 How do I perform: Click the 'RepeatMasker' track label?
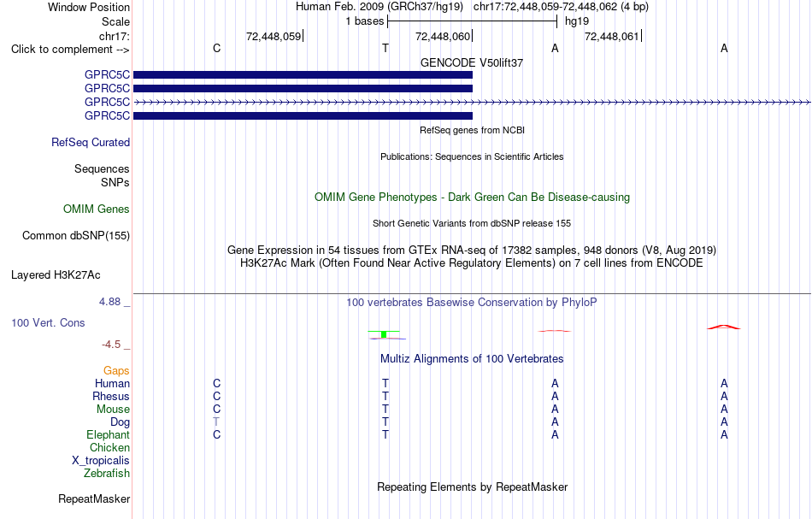94,499
